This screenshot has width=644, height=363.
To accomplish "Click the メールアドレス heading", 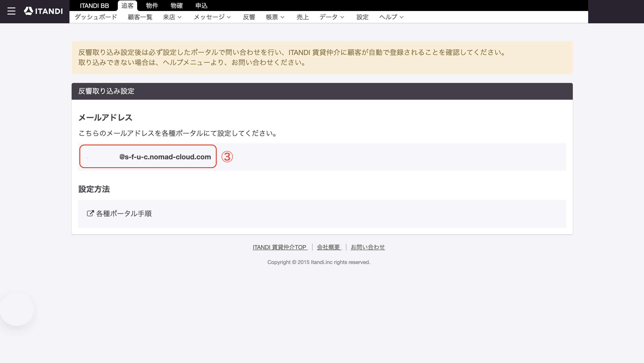I will pos(105,117).
